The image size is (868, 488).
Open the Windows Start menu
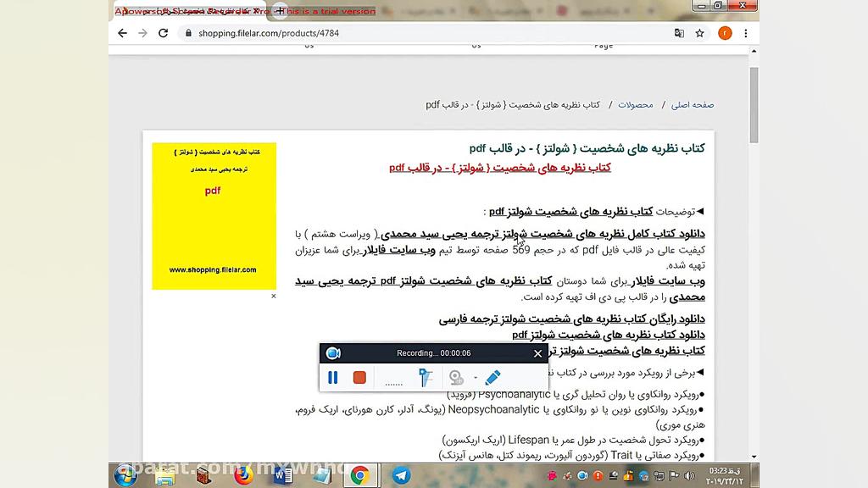pos(125,474)
